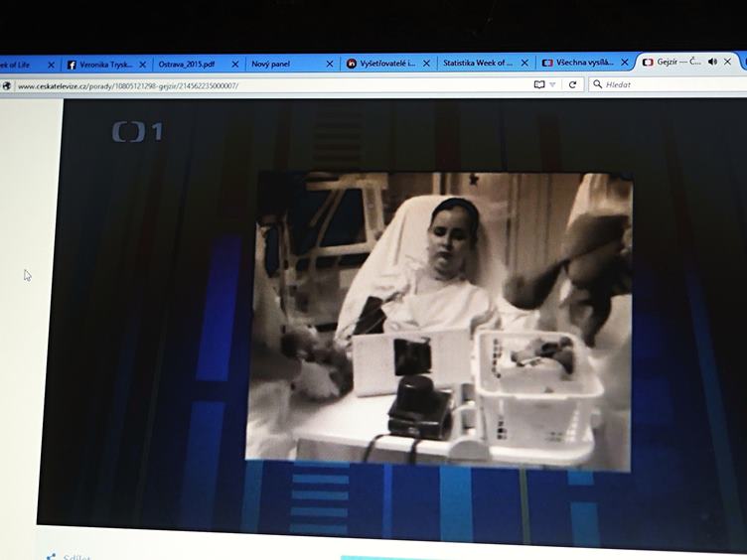Image resolution: width=747 pixels, height=560 pixels.
Task: Close the Ostrava_2015.pdf tab
Action: 234,64
